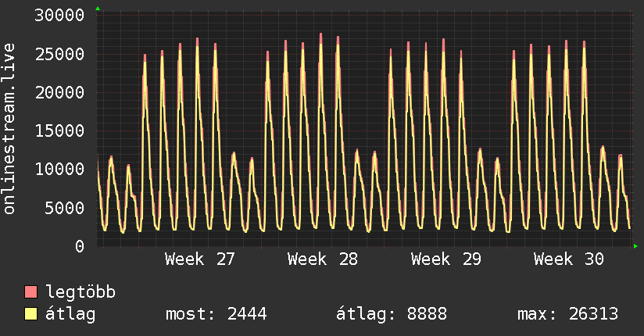Select the legtöbb legend label
The width and height of the screenshot is (644, 336).
(80, 291)
